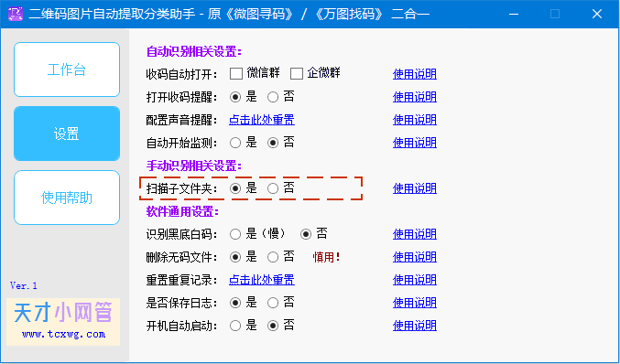Viewport: 620px width, 364px height.
Task: Open the 工作台 tab
Action: pyautogui.click(x=67, y=70)
